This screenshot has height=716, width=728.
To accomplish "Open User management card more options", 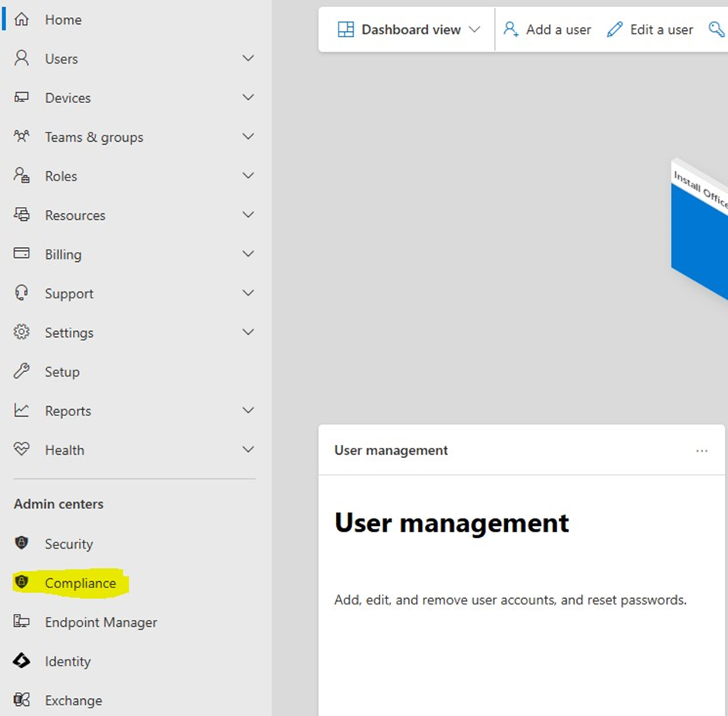I will [702, 451].
